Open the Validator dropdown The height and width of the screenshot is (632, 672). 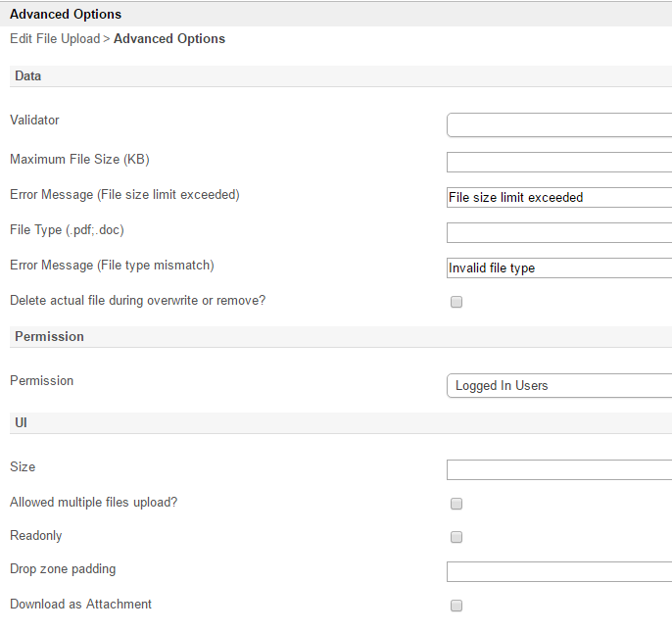pos(558,125)
